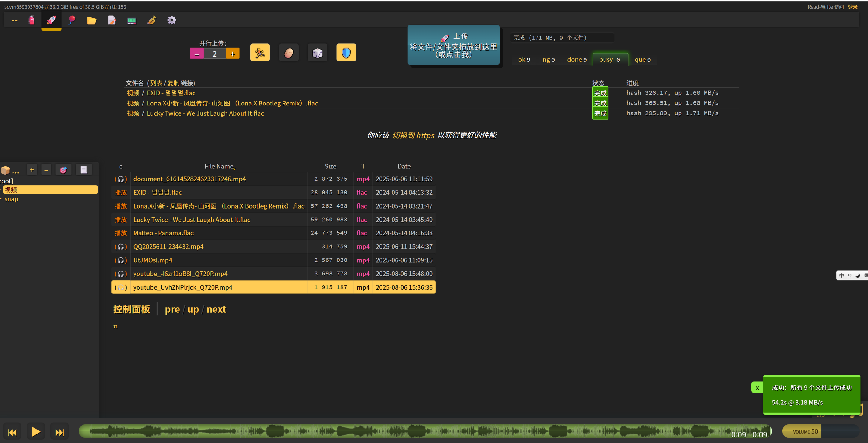Viewport: 868px width, 443px height.
Task: Click the 切换到 https link
Action: tap(413, 135)
